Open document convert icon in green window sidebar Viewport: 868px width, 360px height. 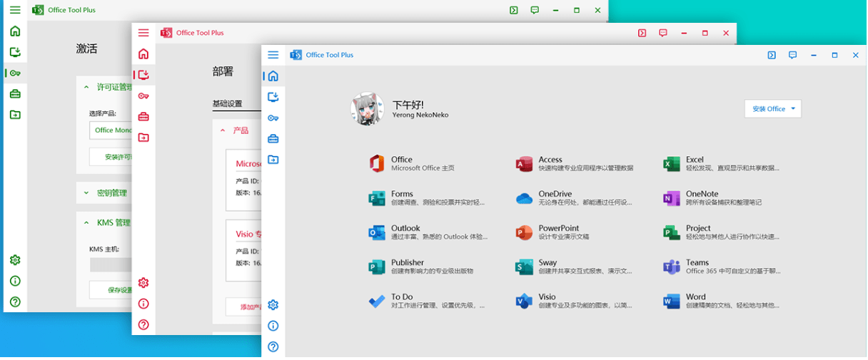15,115
